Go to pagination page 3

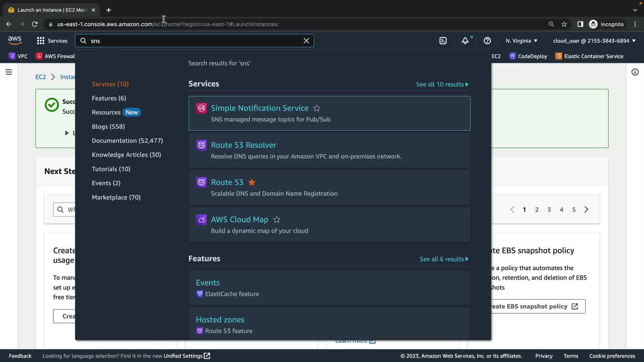tap(549, 209)
